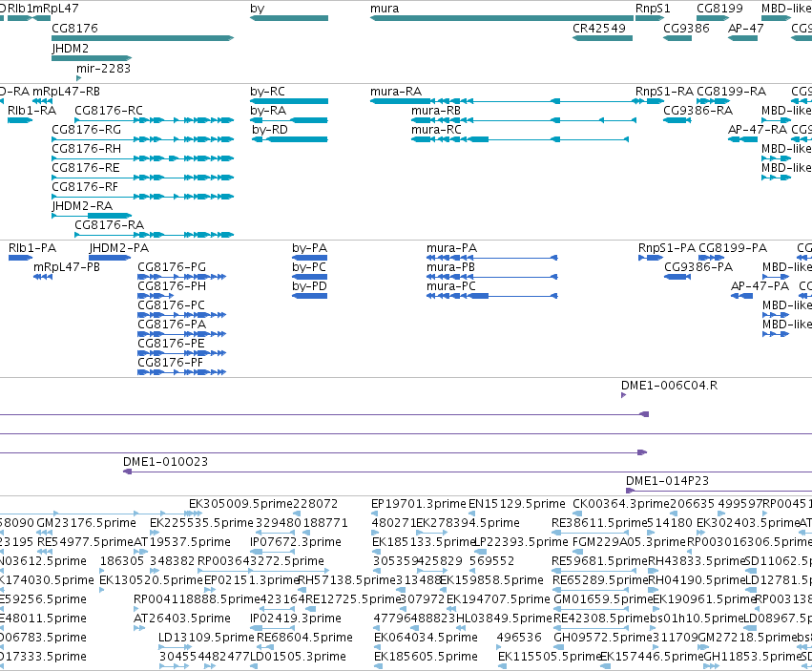The height and width of the screenshot is (671, 812).
Task: Select protein mura-PA
Action: click(x=451, y=248)
